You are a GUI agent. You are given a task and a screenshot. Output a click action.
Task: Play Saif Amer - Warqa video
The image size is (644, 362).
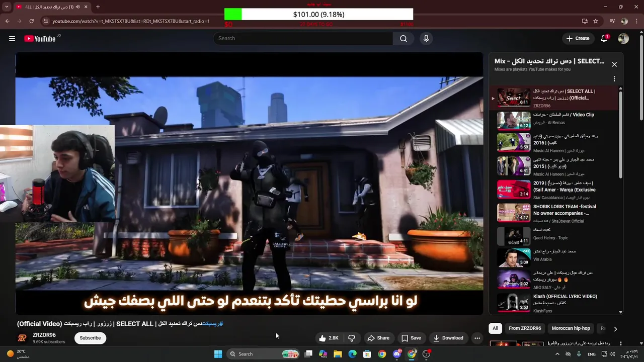(x=553, y=190)
